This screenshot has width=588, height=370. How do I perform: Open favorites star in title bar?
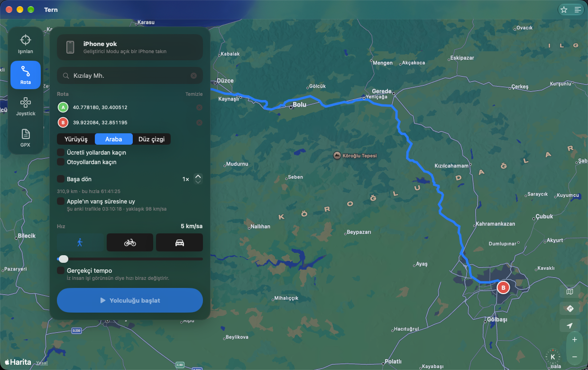(x=564, y=9)
